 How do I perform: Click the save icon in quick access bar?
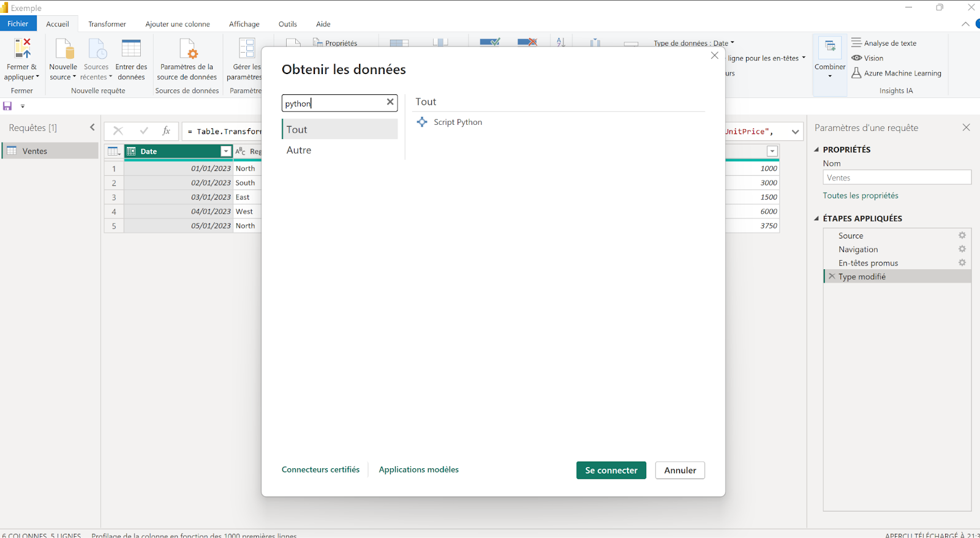pyautogui.click(x=7, y=106)
